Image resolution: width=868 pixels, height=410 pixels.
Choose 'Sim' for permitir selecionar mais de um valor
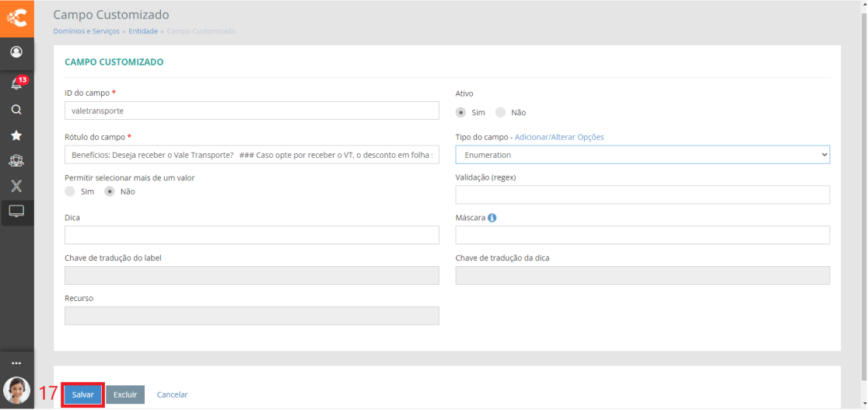[x=70, y=191]
